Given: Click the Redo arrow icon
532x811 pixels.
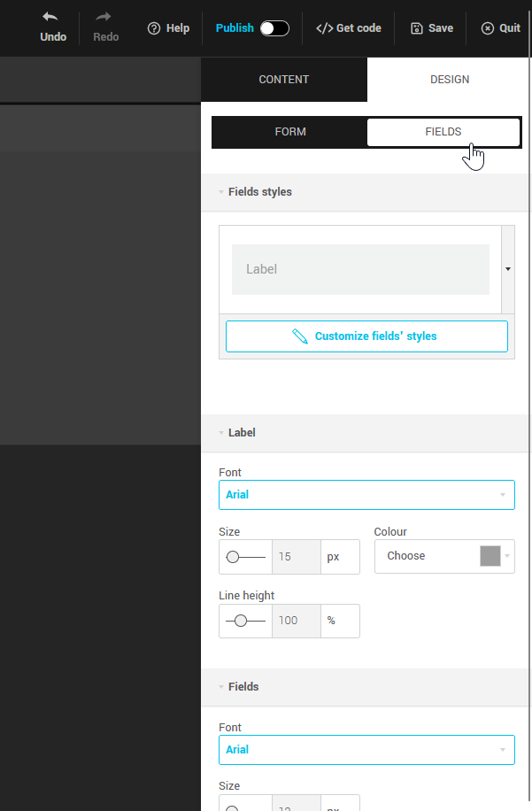Looking at the screenshot, I should [103, 17].
